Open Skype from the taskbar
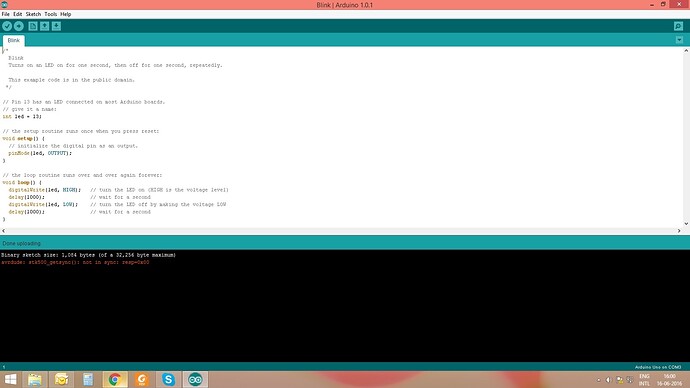This screenshot has height=388, width=690. pyautogui.click(x=168, y=379)
